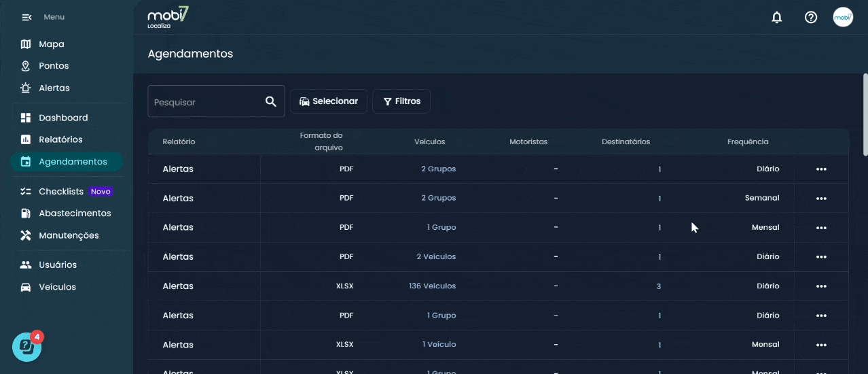The height and width of the screenshot is (374, 868).
Task: Open the user profile avatar
Action: [x=843, y=18]
